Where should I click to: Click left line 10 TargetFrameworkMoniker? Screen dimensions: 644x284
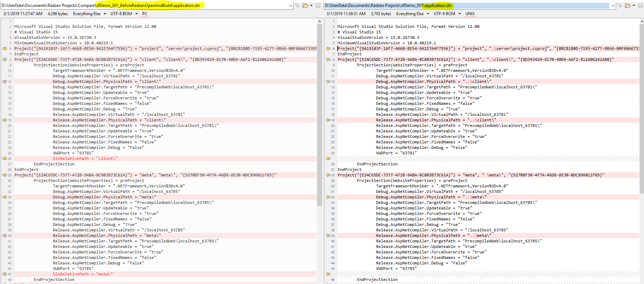tap(119, 70)
